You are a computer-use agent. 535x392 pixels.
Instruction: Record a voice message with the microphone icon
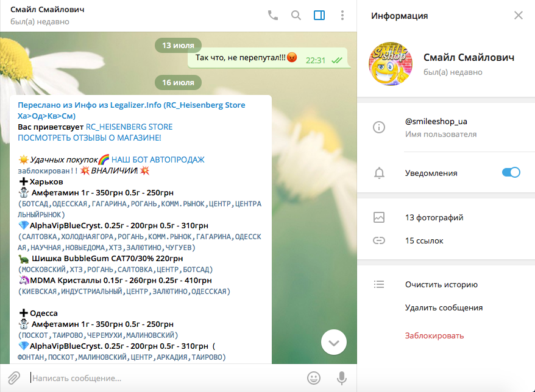pos(342,378)
